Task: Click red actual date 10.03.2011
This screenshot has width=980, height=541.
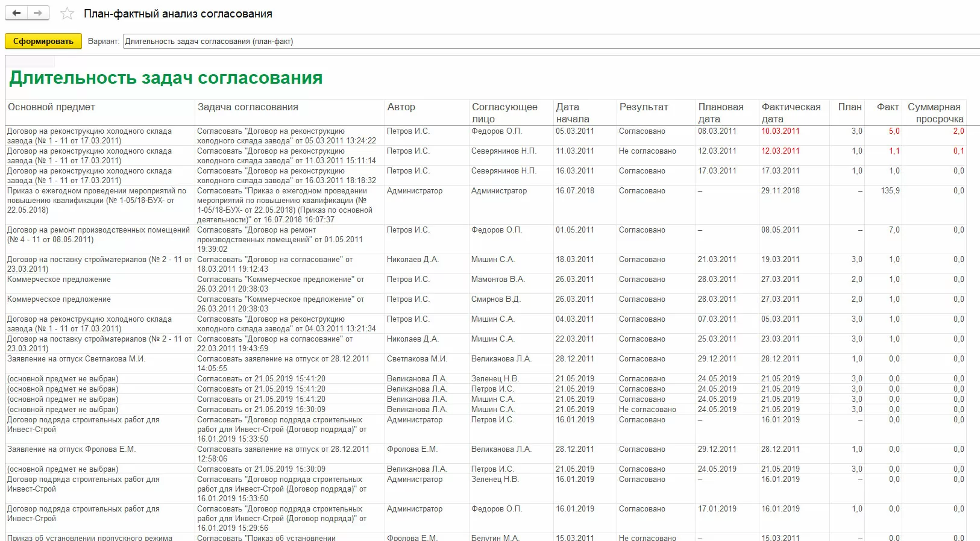Action: [780, 131]
